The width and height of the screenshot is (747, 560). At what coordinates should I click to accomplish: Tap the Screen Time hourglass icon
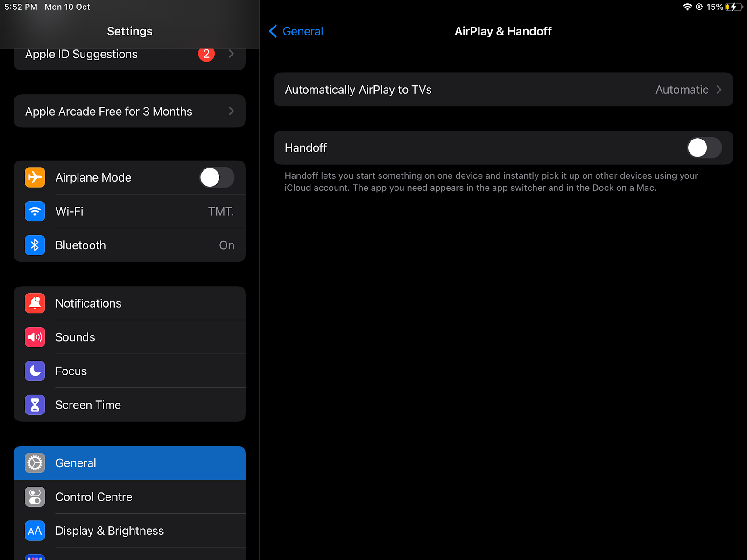click(x=35, y=405)
